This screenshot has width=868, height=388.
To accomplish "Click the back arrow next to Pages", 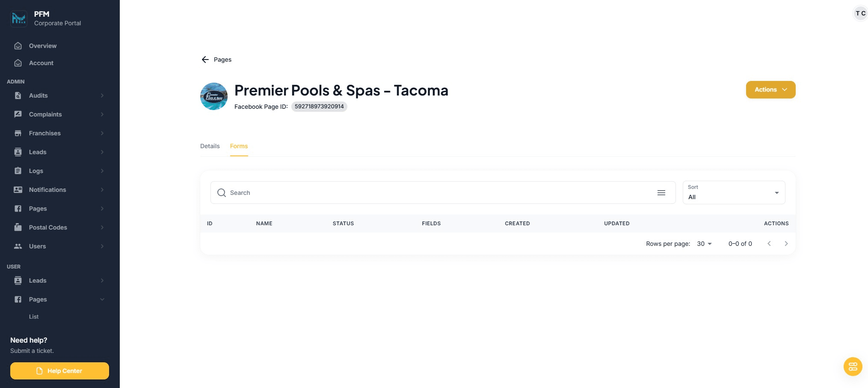I will pos(205,60).
